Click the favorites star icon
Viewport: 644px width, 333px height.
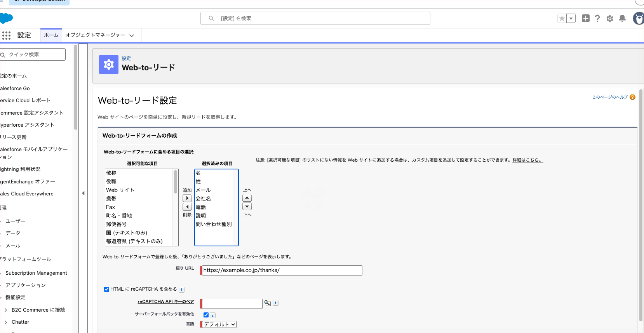point(562,18)
